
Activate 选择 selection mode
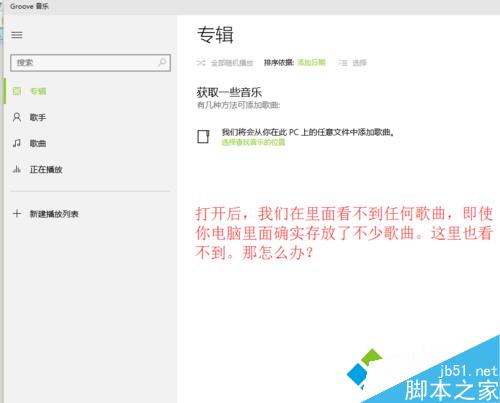coord(359,63)
